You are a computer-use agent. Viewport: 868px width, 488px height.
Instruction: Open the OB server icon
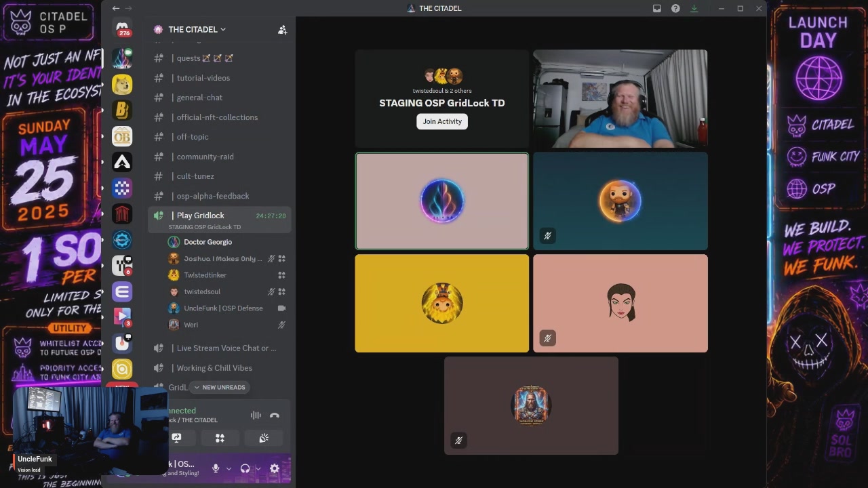(x=122, y=136)
